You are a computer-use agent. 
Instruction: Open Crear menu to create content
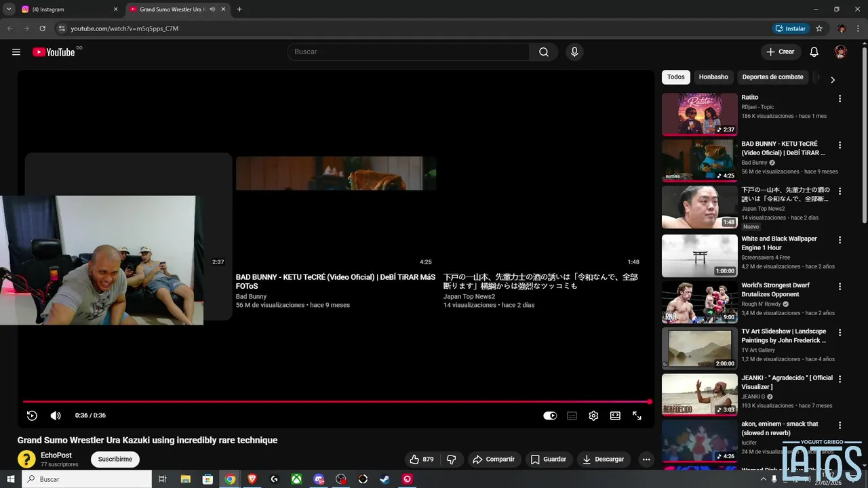click(x=781, y=52)
